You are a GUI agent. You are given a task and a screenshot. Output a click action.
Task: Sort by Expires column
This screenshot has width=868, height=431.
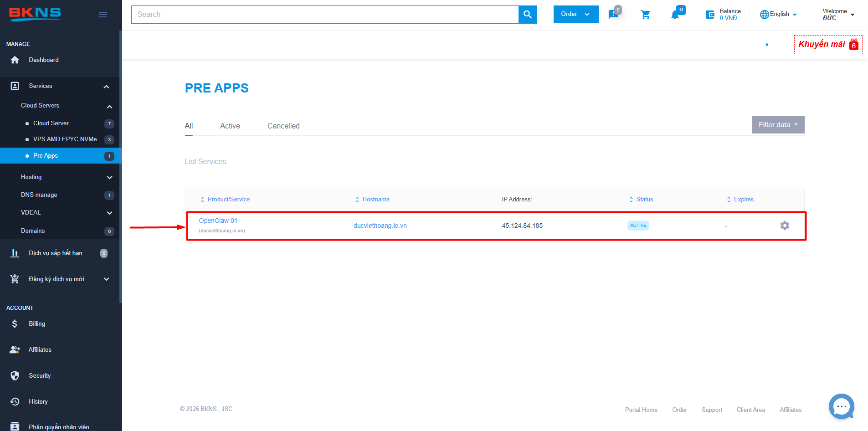pos(740,200)
